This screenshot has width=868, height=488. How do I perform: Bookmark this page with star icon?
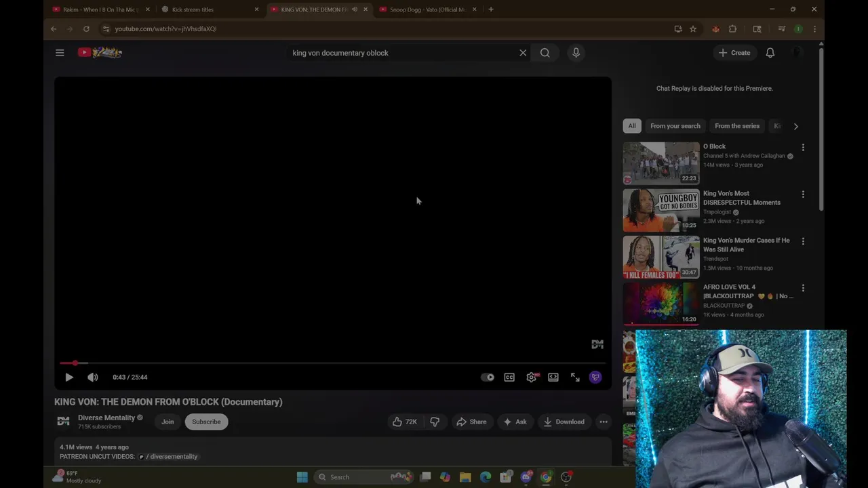[693, 29]
